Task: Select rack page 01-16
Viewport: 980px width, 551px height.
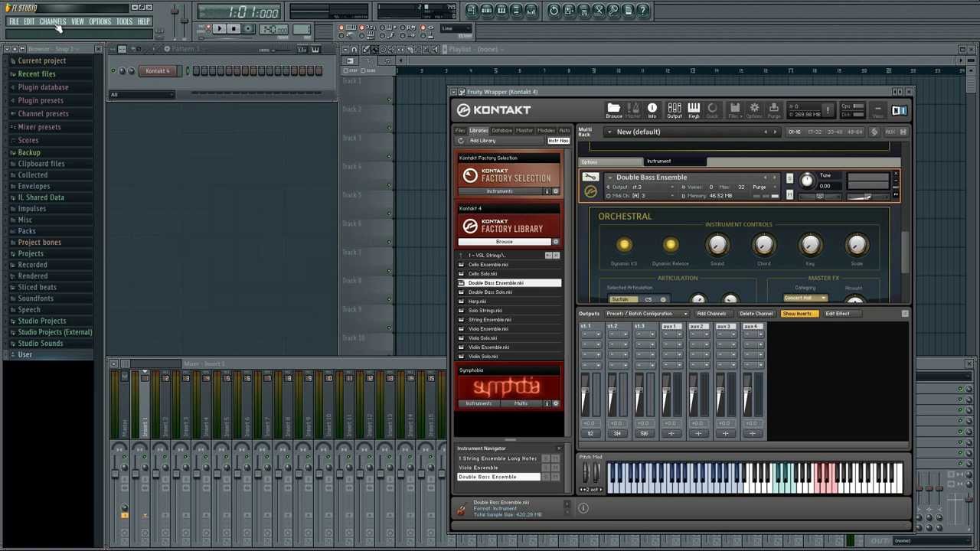Action: 794,132
